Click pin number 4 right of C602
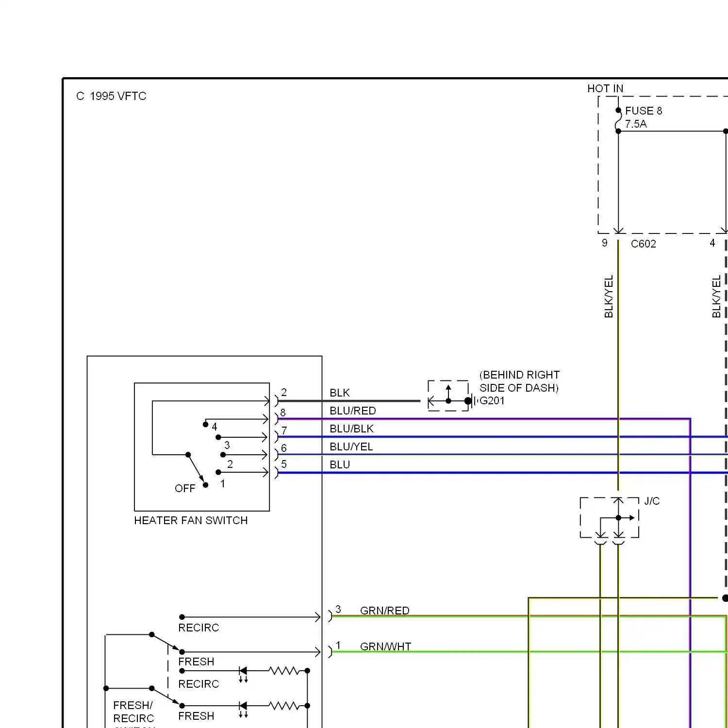 712,243
